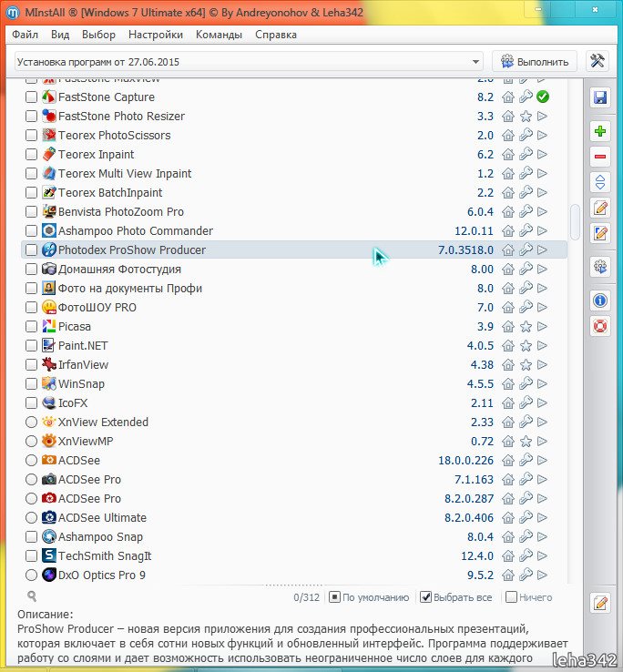Image resolution: width=623 pixels, height=672 pixels.
Task: Click the green plus add icon
Action: [x=600, y=131]
